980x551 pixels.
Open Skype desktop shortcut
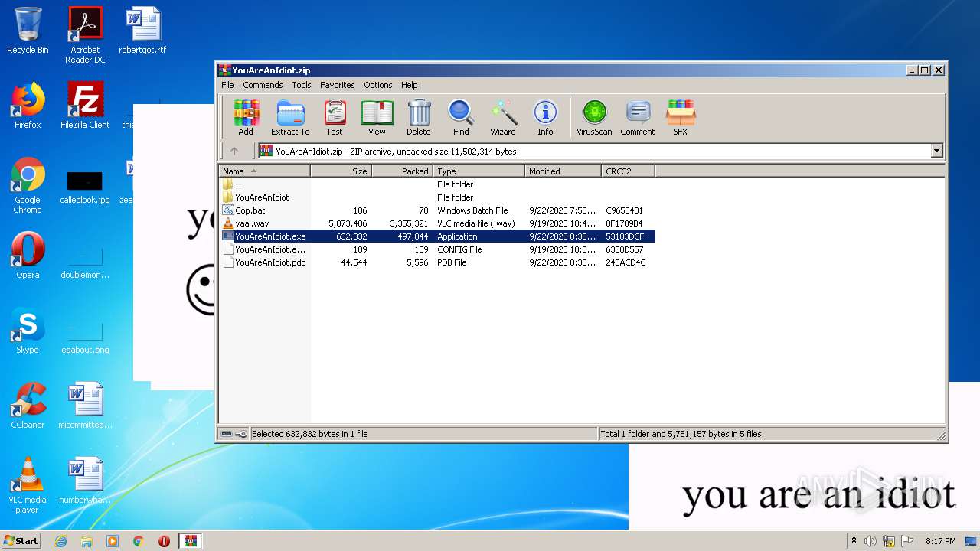(x=28, y=331)
